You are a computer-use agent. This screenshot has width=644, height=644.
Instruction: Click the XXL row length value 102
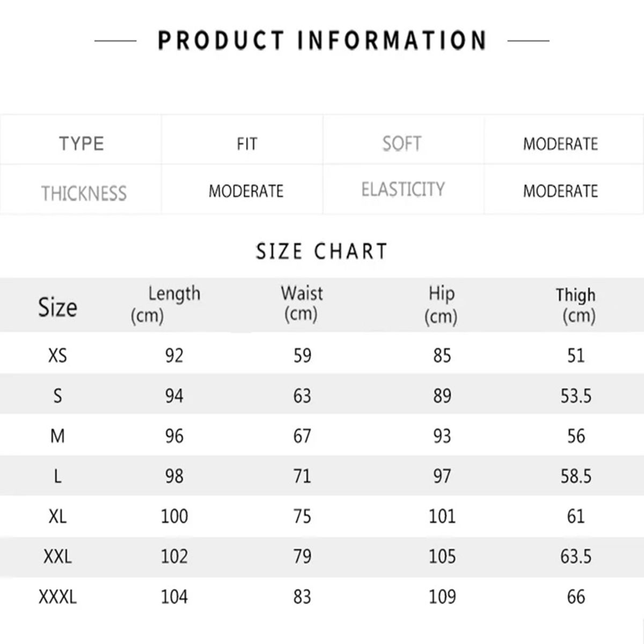174,557
